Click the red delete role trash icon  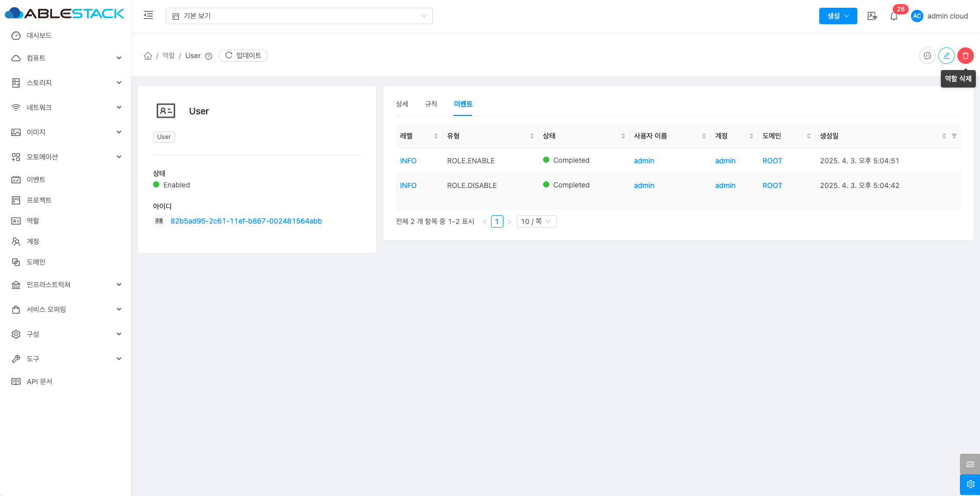[965, 56]
